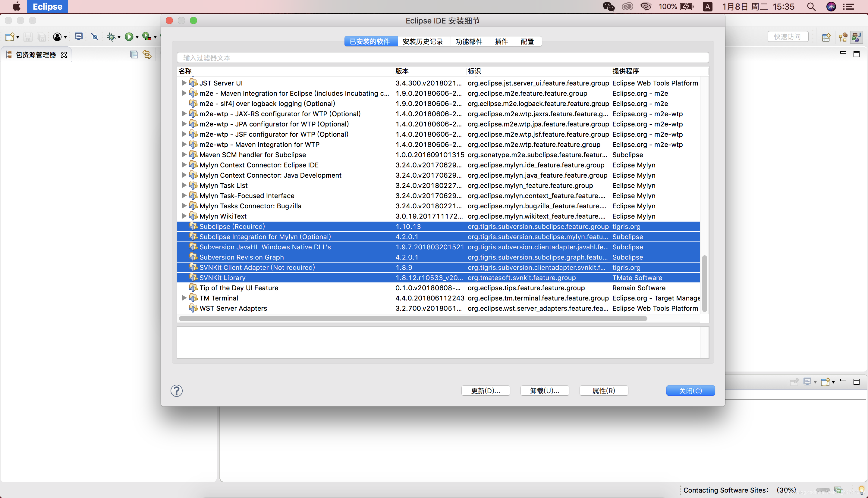Open the Run dropdown arrow
Viewport: 868px width, 498px height.
pos(137,37)
